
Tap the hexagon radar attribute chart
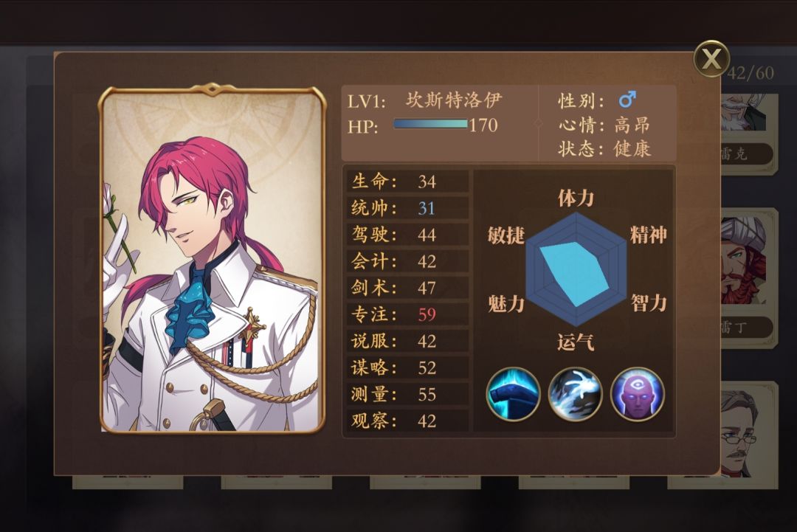[576, 269]
